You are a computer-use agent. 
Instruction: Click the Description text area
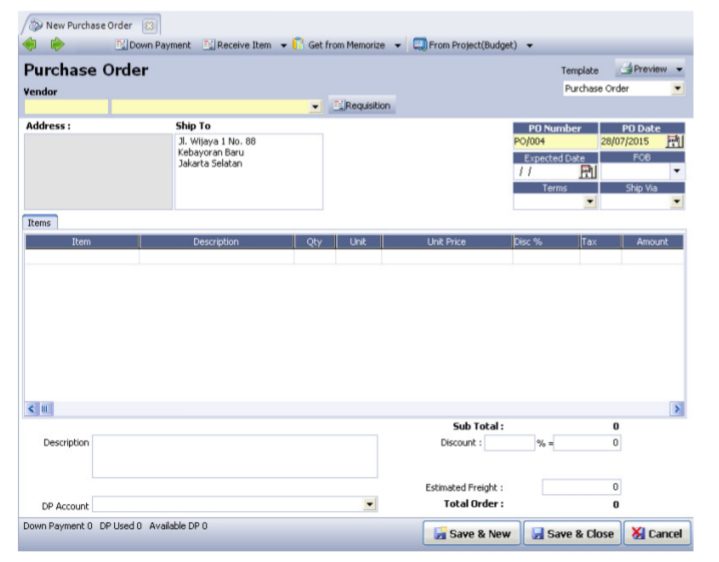coord(235,456)
